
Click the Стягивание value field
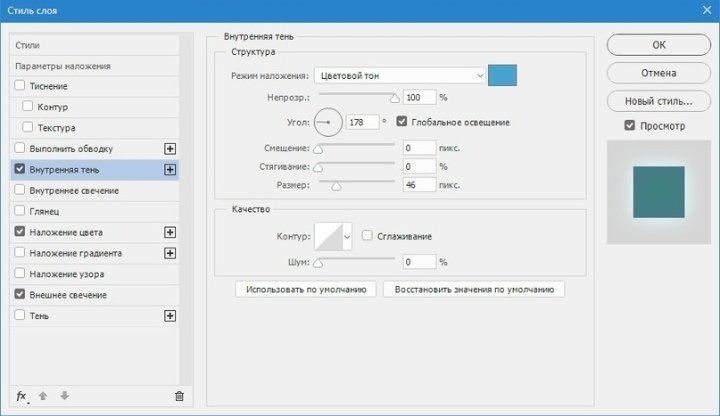[x=419, y=166]
